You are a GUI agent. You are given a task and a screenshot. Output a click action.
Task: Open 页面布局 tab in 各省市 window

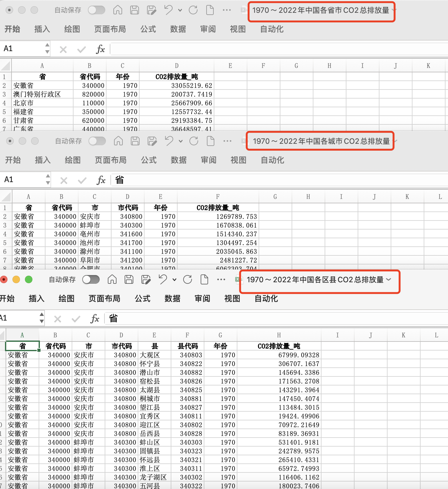coord(110,29)
